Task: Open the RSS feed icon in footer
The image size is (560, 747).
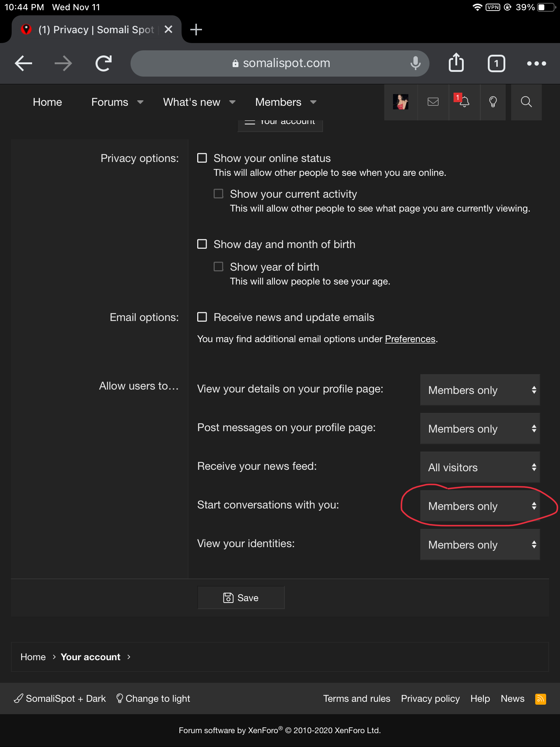Action: click(540, 699)
